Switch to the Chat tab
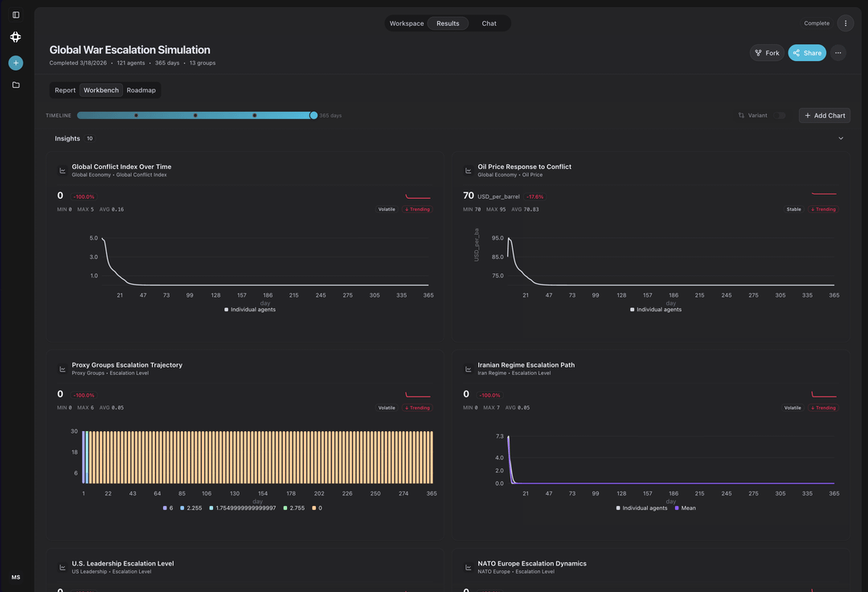 489,23
